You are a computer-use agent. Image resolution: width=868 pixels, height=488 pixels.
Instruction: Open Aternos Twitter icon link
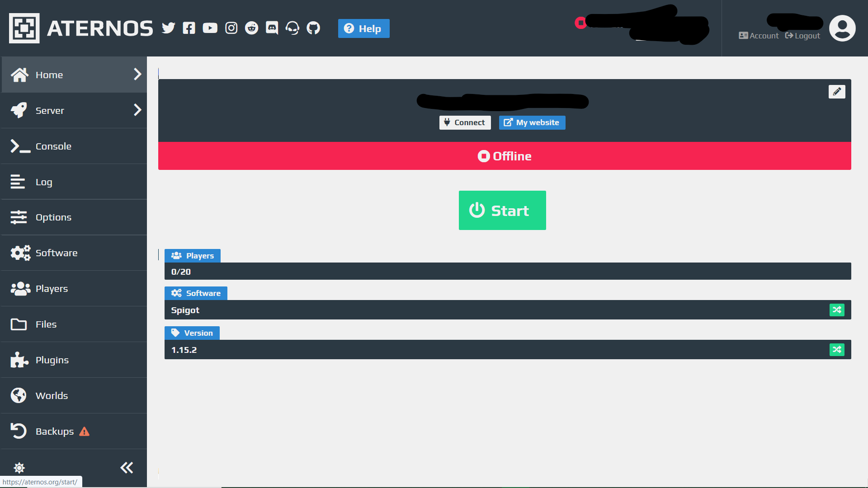(x=168, y=28)
